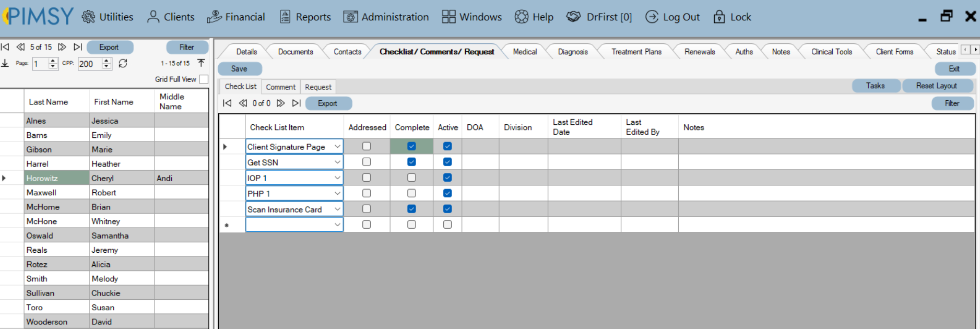
Task: Click the refresh icon beside CPP field
Action: pos(123,63)
